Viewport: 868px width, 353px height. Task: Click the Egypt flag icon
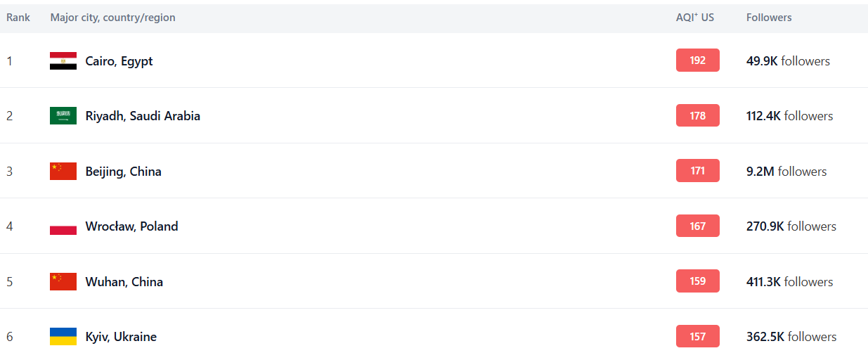point(63,60)
